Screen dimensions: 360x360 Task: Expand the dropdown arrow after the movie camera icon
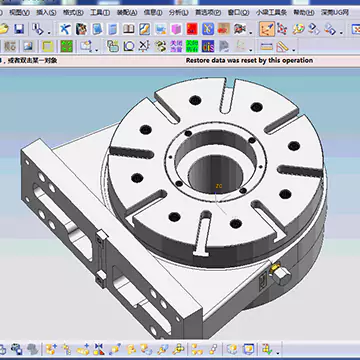tap(251, 33)
